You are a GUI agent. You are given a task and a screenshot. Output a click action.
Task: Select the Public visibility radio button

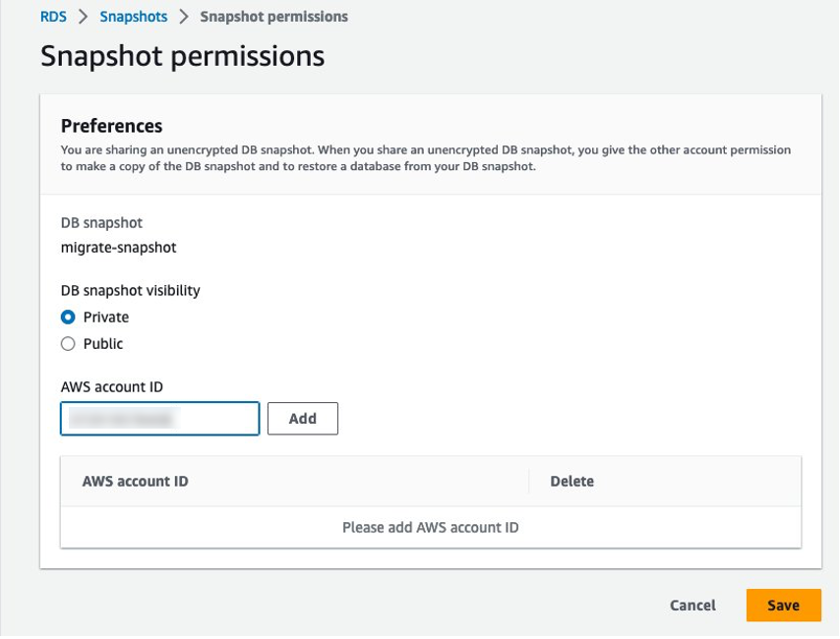(x=68, y=344)
